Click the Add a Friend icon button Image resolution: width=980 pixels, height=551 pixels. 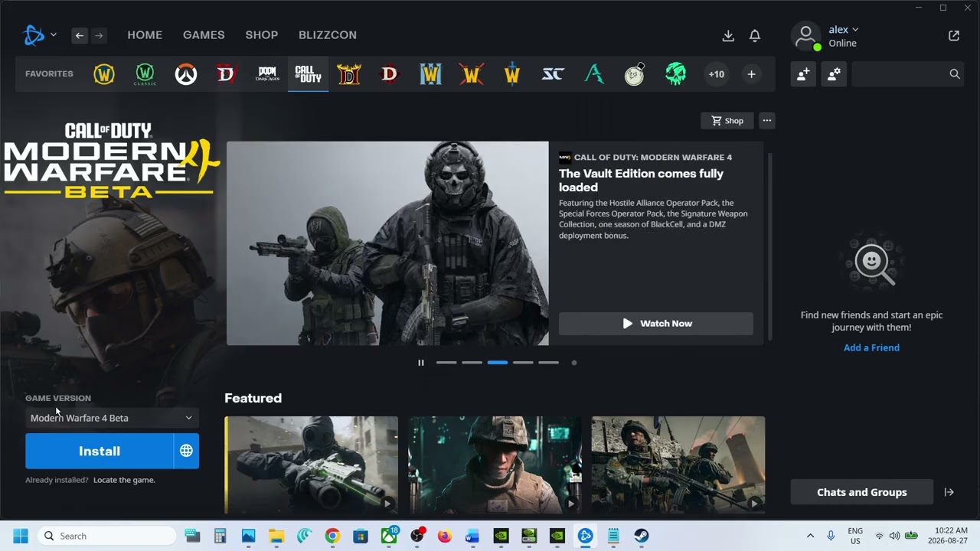pyautogui.click(x=803, y=73)
